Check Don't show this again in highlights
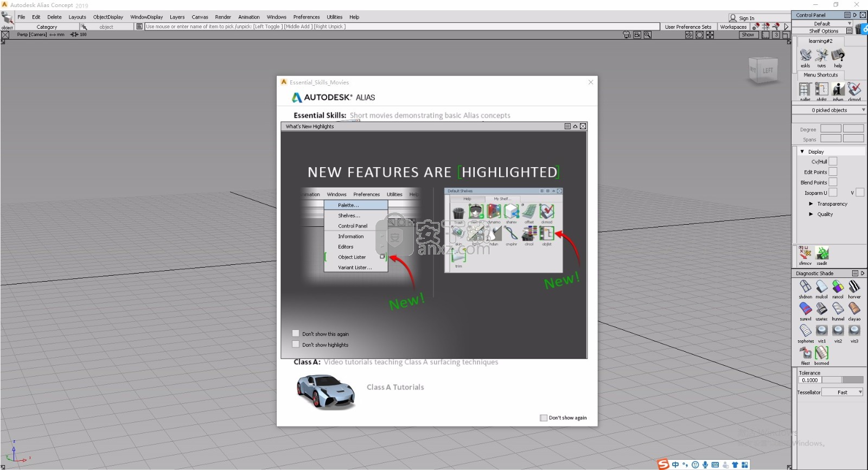 click(296, 334)
